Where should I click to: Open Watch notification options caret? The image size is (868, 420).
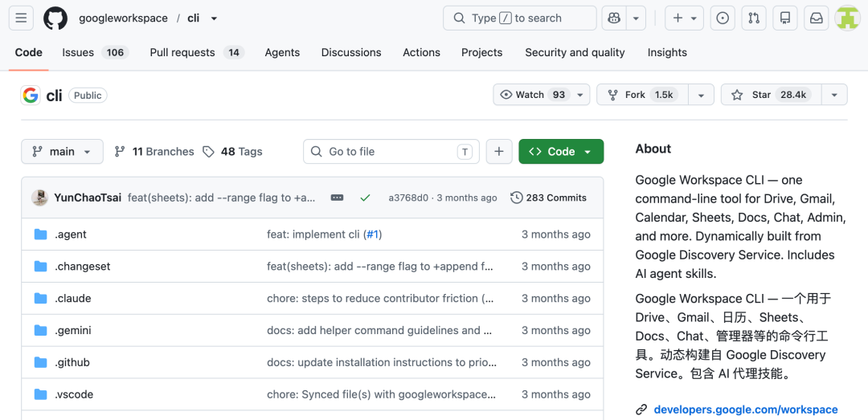point(580,95)
